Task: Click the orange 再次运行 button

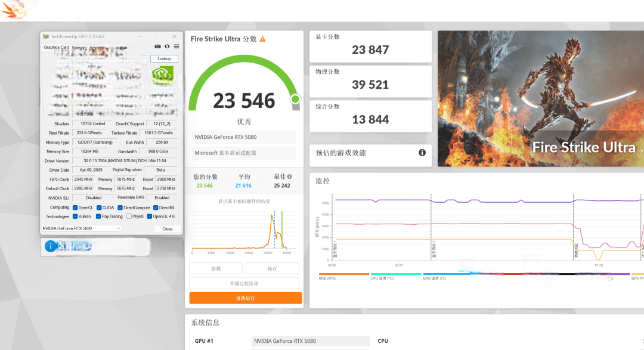Action: coord(246,298)
